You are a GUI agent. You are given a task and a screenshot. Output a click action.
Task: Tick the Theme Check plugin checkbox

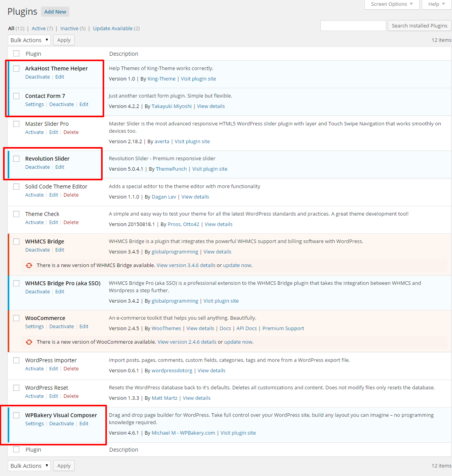tap(16, 214)
